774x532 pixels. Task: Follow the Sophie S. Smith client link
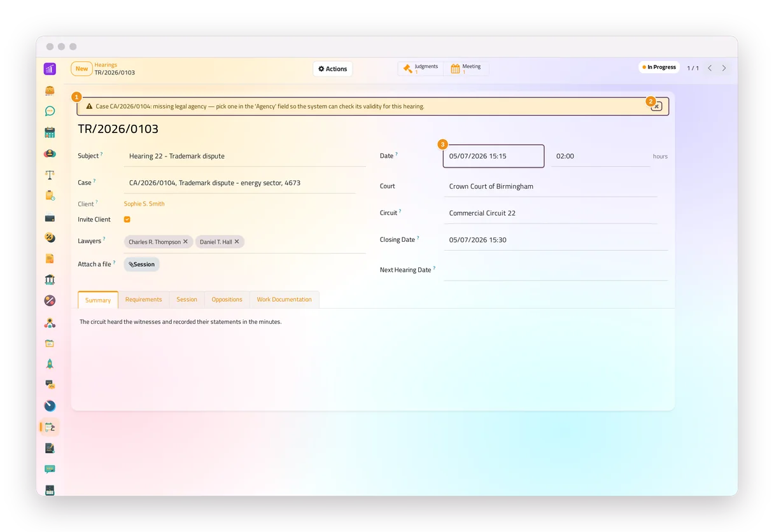click(144, 204)
